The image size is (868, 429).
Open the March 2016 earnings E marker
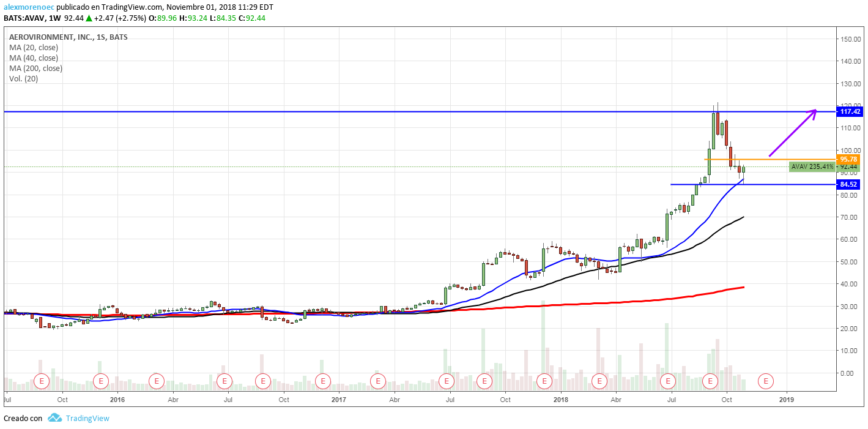(x=157, y=381)
